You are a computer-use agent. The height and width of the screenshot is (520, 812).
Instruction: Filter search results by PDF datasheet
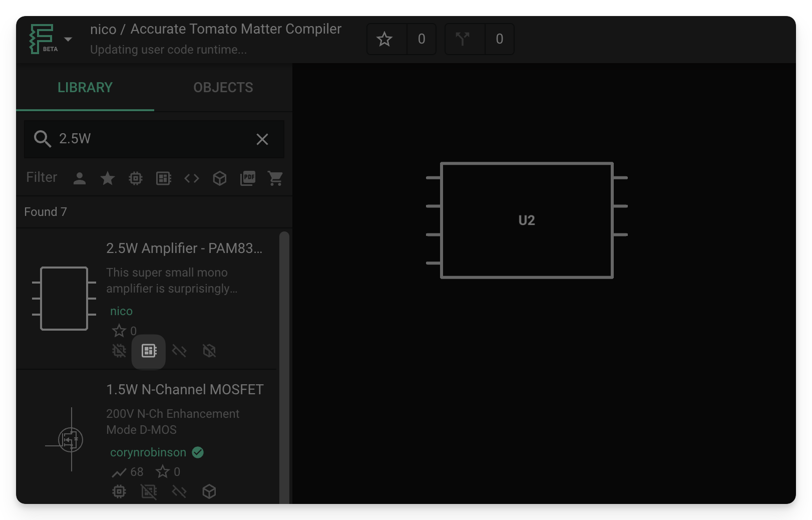point(248,178)
